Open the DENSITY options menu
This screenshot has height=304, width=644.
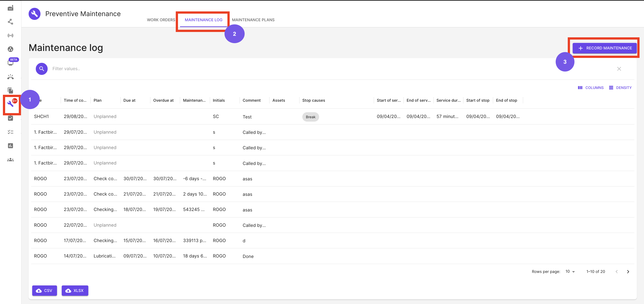(621, 87)
